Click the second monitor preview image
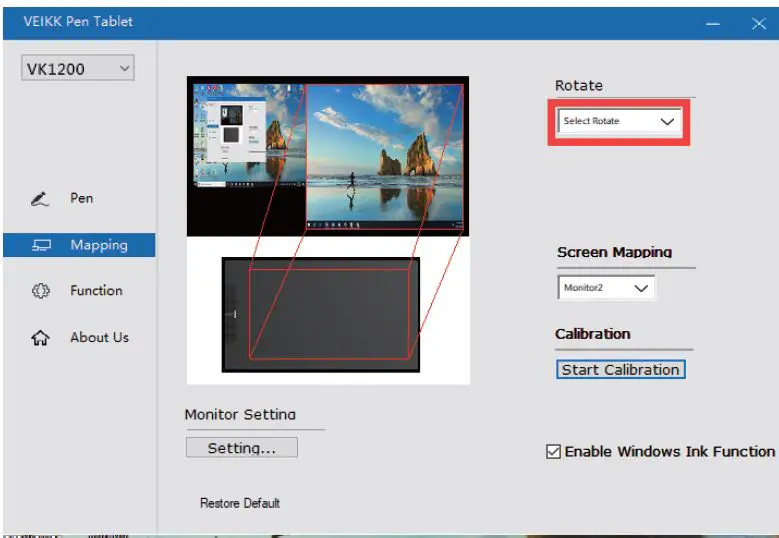The height and width of the screenshot is (538, 779). tap(385, 156)
